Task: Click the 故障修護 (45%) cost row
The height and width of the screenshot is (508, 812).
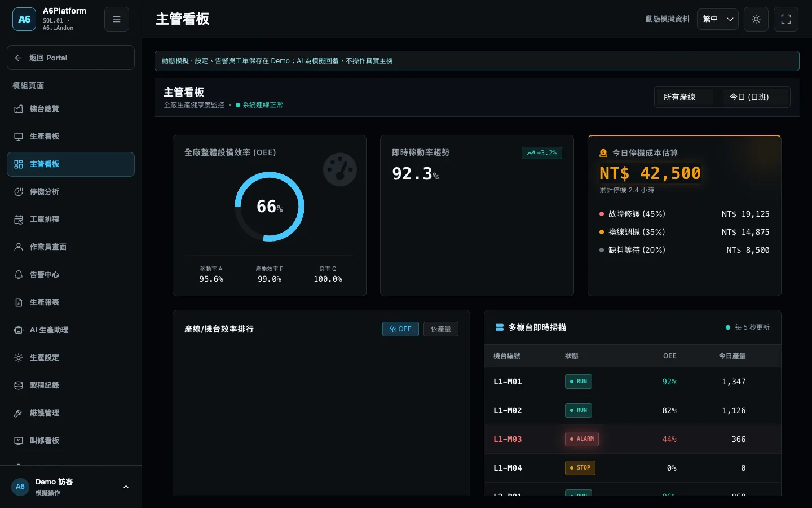Action: click(x=685, y=214)
